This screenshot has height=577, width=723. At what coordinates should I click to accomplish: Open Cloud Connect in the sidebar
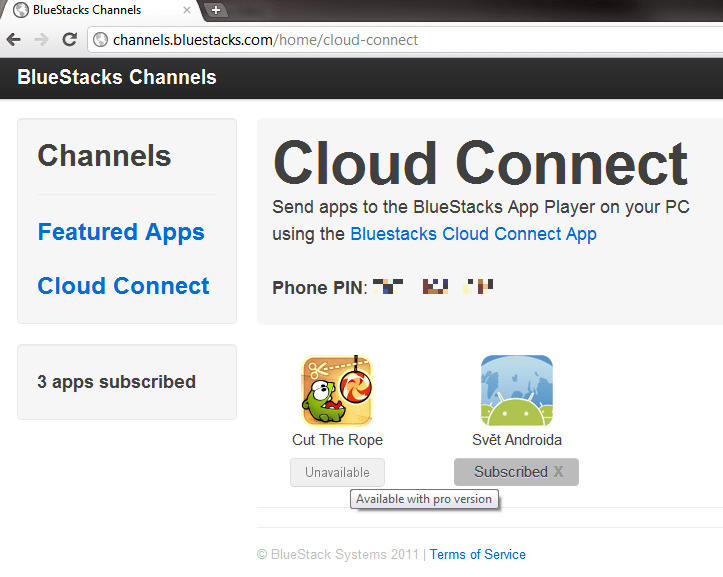pyautogui.click(x=123, y=286)
